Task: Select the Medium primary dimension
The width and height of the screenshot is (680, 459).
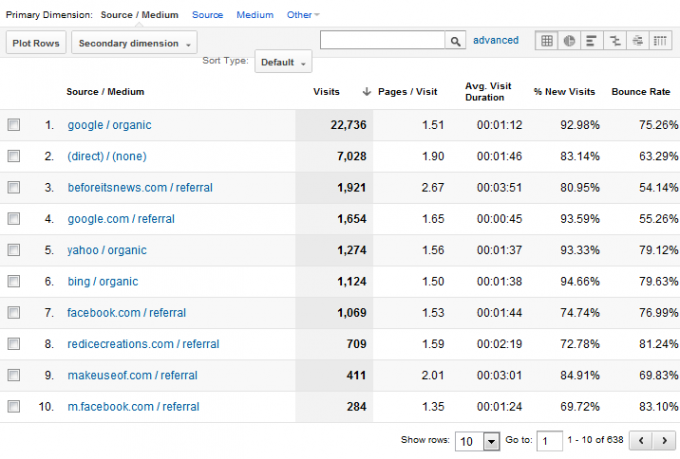Action: tap(255, 15)
